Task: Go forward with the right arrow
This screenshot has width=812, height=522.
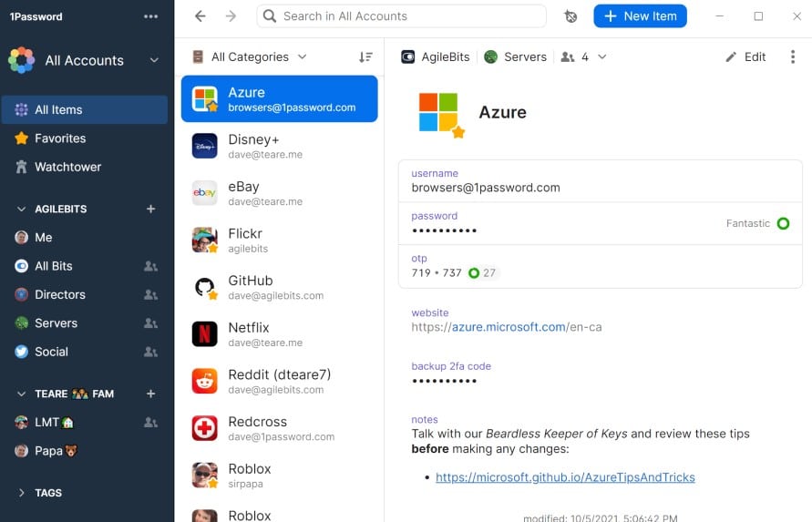Action: point(231,16)
